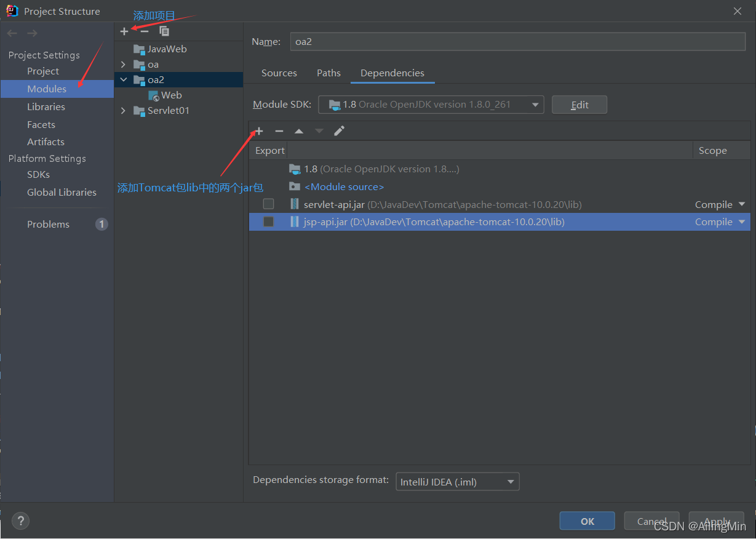Select the servlet-api.jar dependency row
The height and width of the screenshot is (539, 756).
coord(499,204)
